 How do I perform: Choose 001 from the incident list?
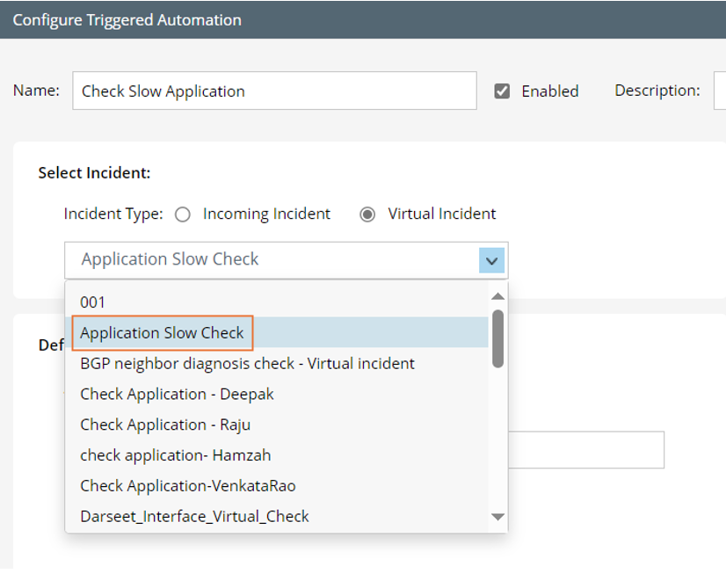pyautogui.click(x=92, y=302)
